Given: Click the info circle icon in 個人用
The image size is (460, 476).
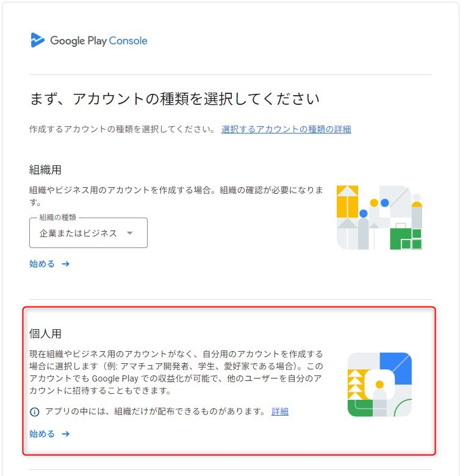Looking at the screenshot, I should click(x=35, y=412).
